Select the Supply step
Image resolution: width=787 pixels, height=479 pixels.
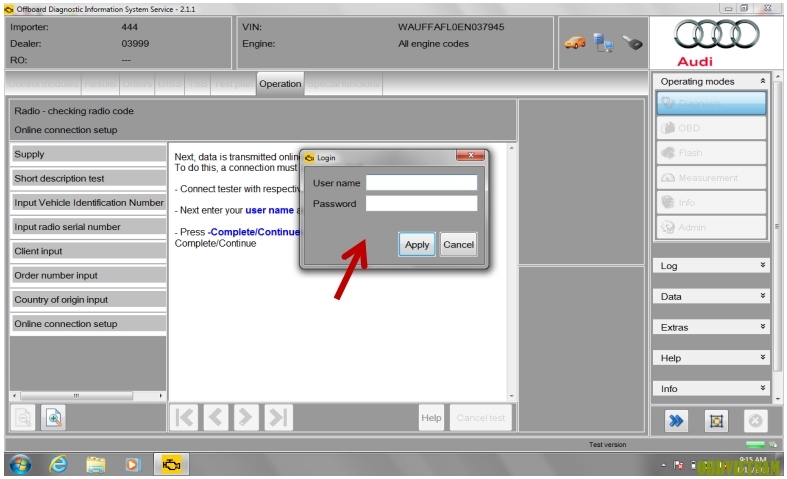(x=88, y=154)
